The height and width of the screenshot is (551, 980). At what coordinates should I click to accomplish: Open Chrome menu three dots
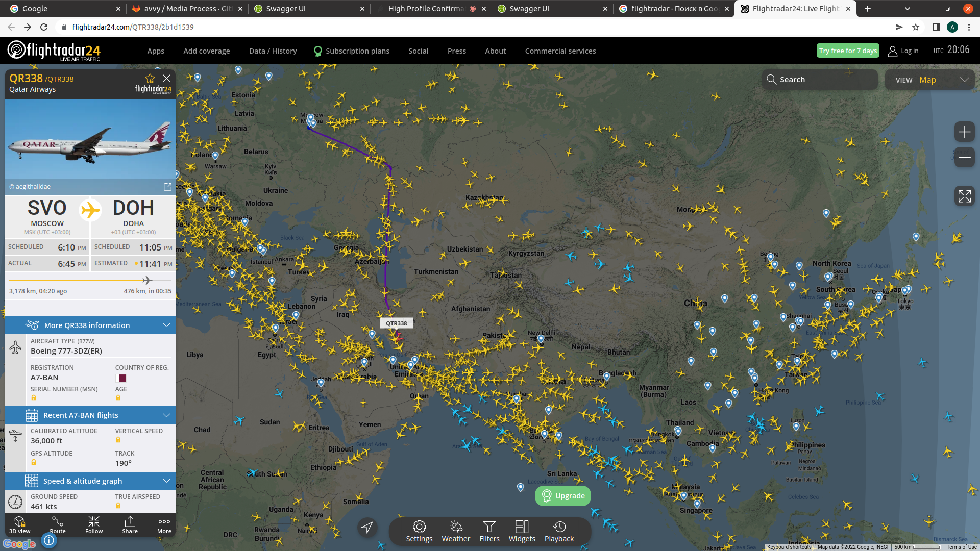[x=969, y=27]
